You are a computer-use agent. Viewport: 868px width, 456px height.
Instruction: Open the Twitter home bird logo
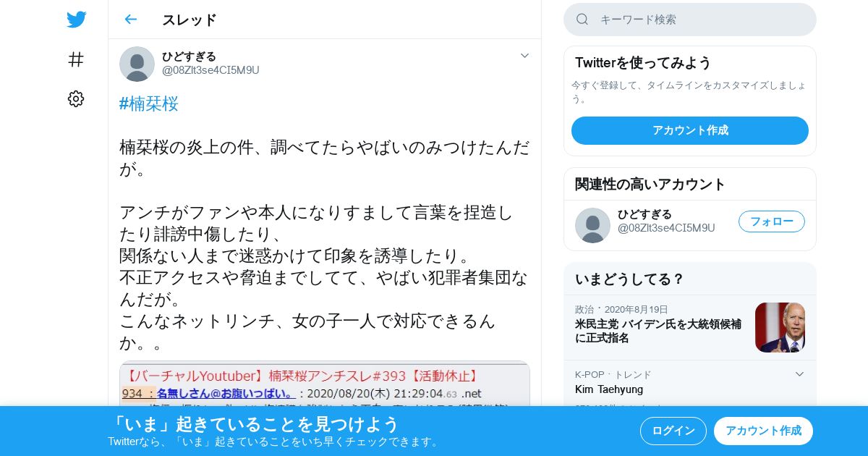pos(76,20)
